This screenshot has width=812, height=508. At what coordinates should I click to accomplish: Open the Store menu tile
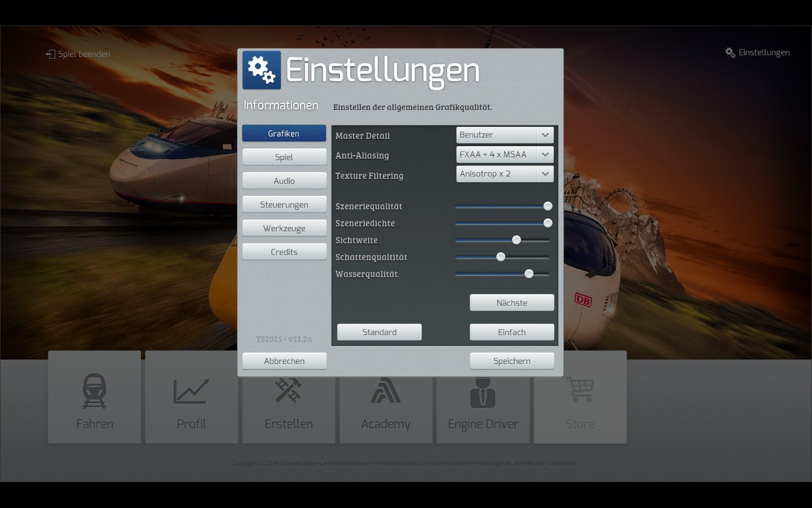(580, 397)
